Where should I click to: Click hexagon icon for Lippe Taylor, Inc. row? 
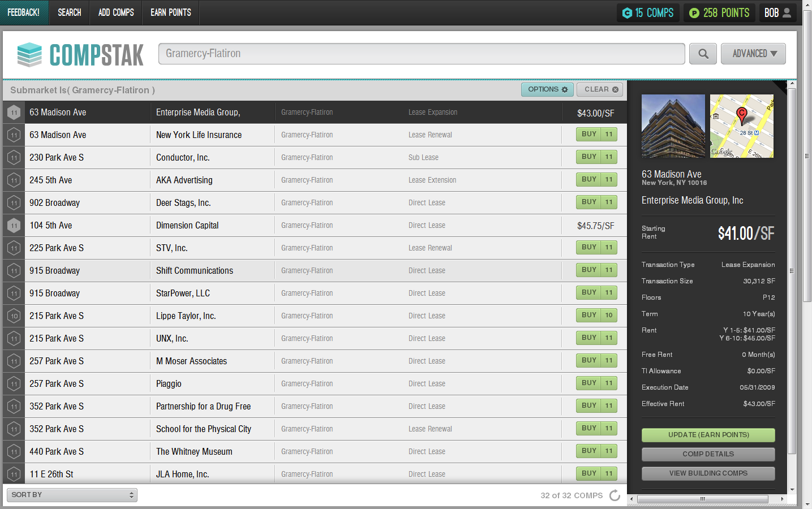(x=14, y=316)
